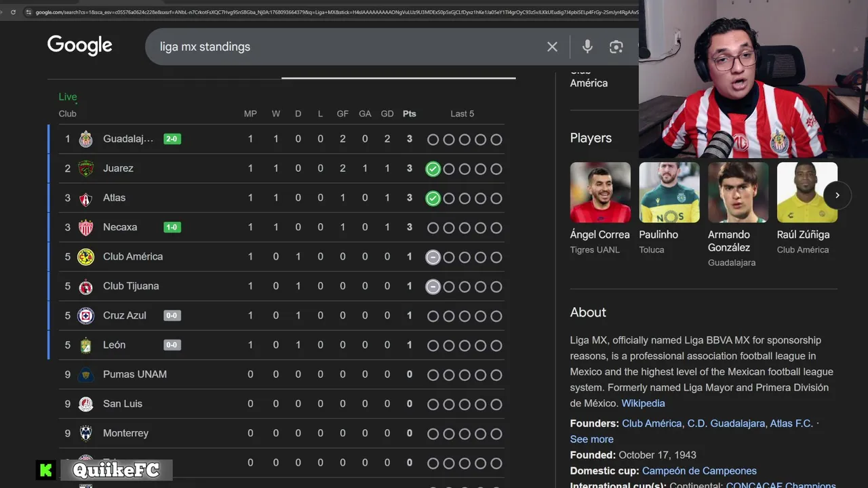Select the San Luis team name
The image size is (868, 488).
(x=123, y=404)
